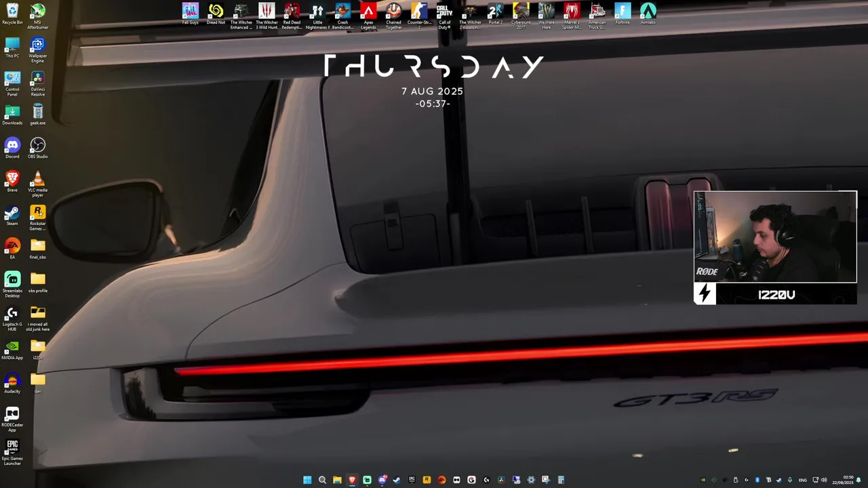Select Counter-Strike 2 shortcut
868x488 pixels.
419,16
